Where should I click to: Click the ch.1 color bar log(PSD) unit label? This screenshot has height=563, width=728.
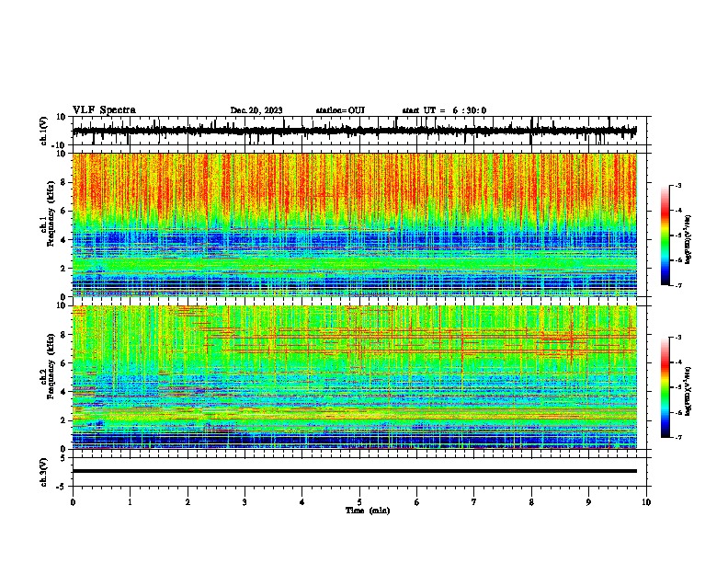[x=688, y=239]
